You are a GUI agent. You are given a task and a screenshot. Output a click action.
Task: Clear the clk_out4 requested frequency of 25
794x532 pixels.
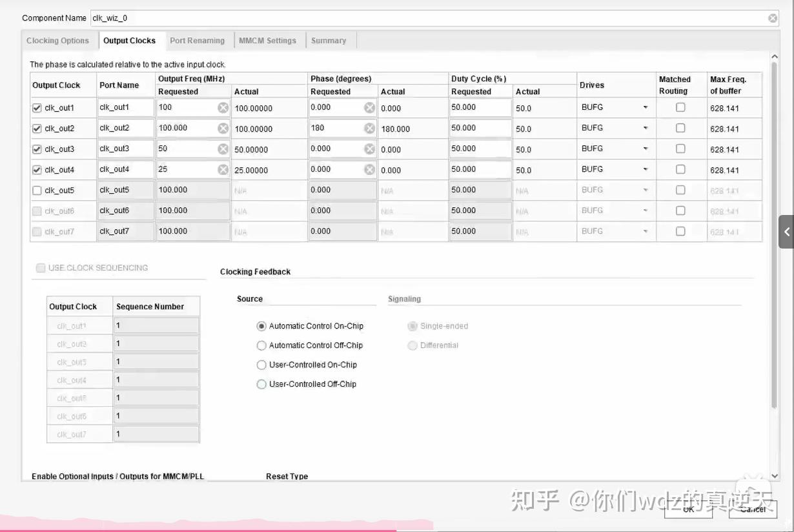[x=222, y=170]
